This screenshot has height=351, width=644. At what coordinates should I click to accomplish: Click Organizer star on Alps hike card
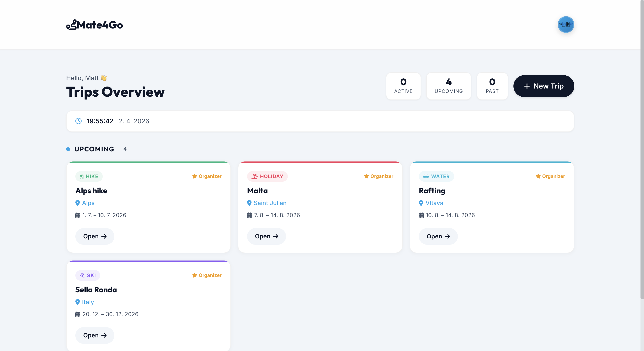[x=195, y=176]
